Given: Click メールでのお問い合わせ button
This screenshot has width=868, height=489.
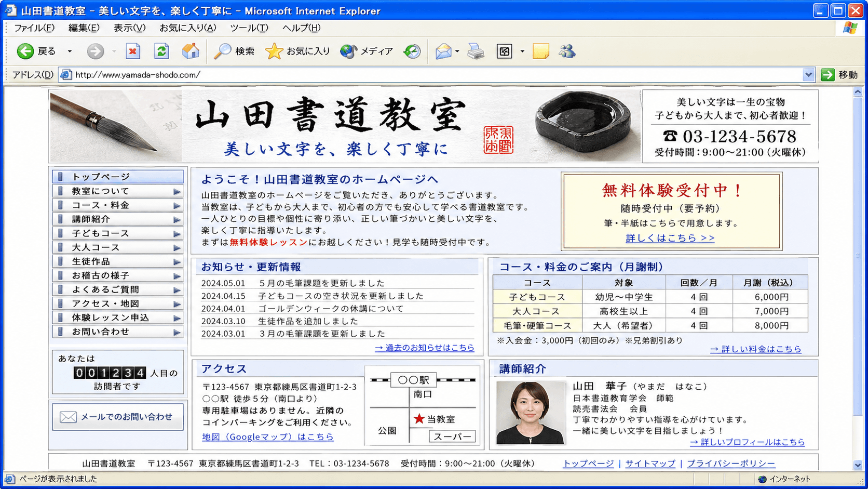Looking at the screenshot, I should tap(118, 417).
